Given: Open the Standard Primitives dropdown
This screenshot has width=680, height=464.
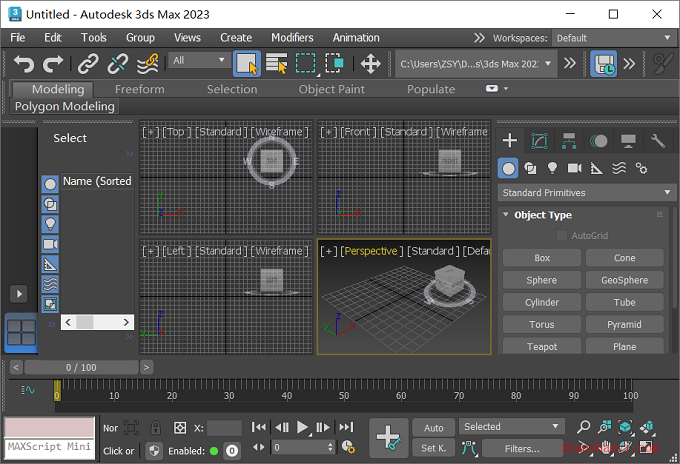Looking at the screenshot, I should point(586,193).
